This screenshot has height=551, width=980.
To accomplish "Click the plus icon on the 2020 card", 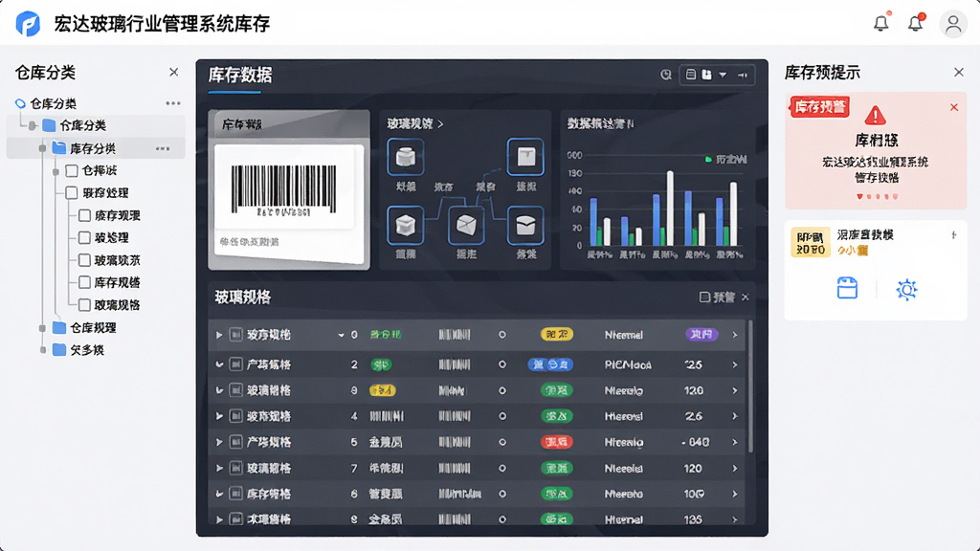I will [954, 235].
